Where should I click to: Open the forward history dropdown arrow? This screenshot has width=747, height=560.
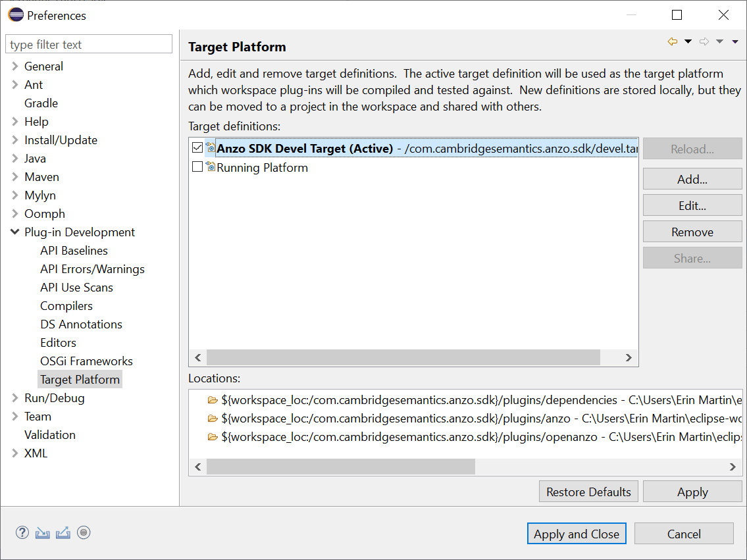720,41
